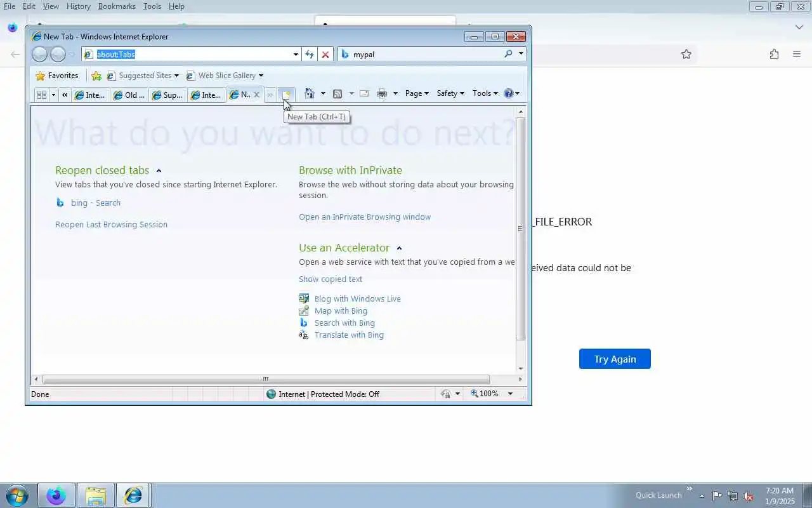Screen dimensions: 812x508
Task: Open the Page menu dropdown
Action: pyautogui.click(x=417, y=93)
